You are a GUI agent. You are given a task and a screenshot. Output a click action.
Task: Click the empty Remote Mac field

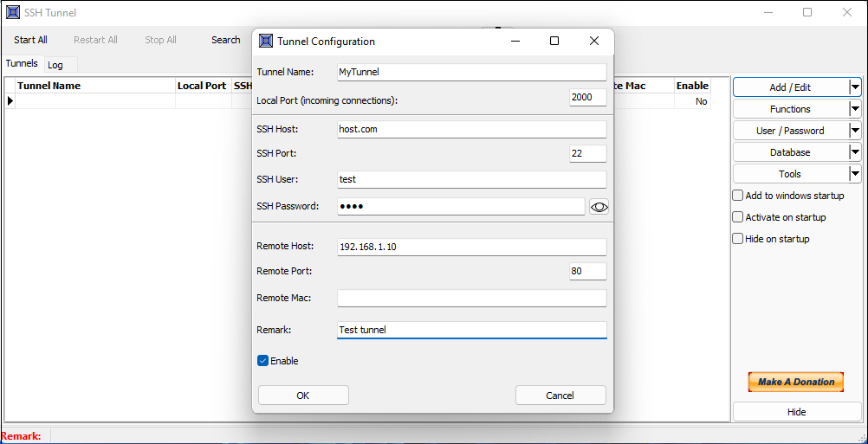tap(472, 298)
